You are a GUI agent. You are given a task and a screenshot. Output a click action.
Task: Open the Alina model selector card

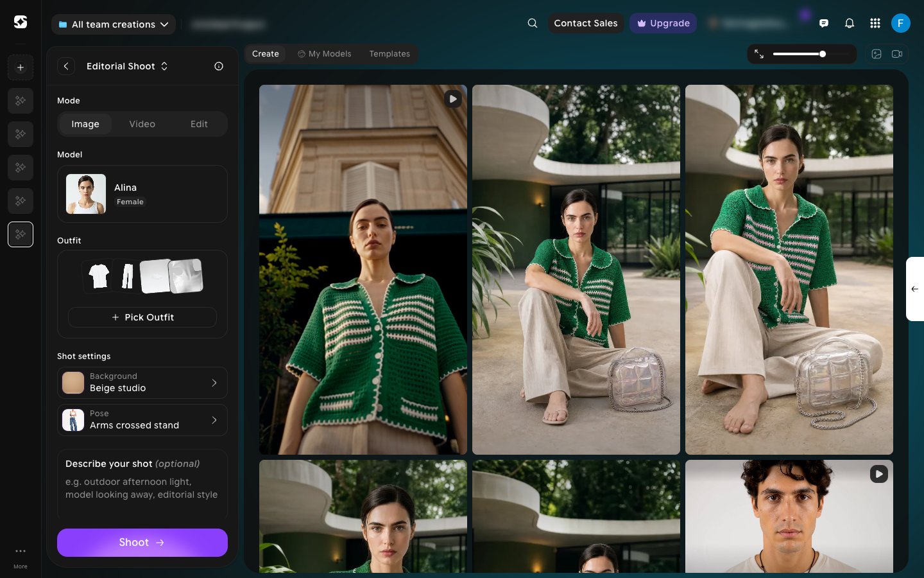click(x=142, y=194)
